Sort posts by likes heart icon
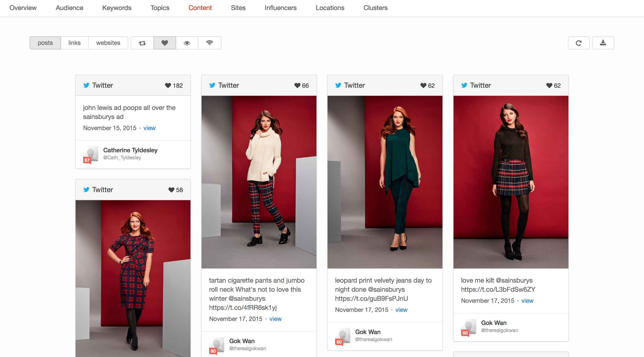This screenshot has height=357, width=644. point(165,43)
